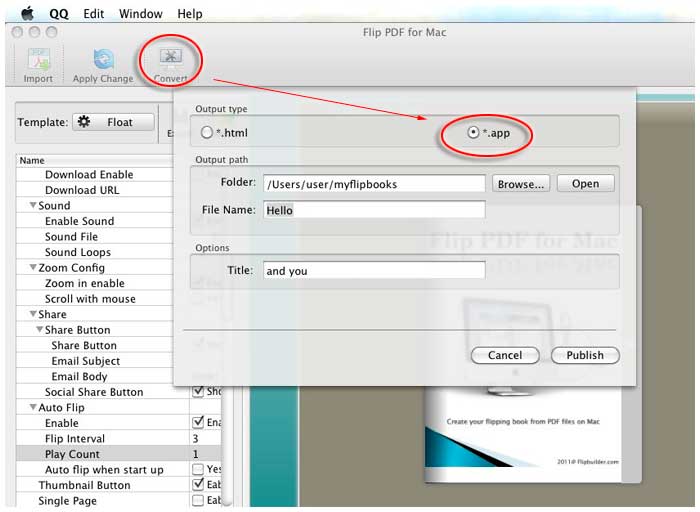This screenshot has height=512, width=700.
Task: Toggle the Social Share Button checkbox
Action: (198, 391)
